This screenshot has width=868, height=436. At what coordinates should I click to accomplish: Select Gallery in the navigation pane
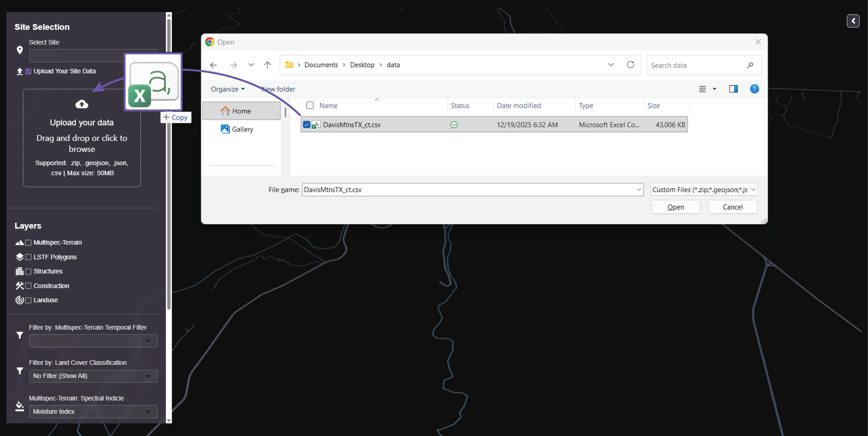242,129
